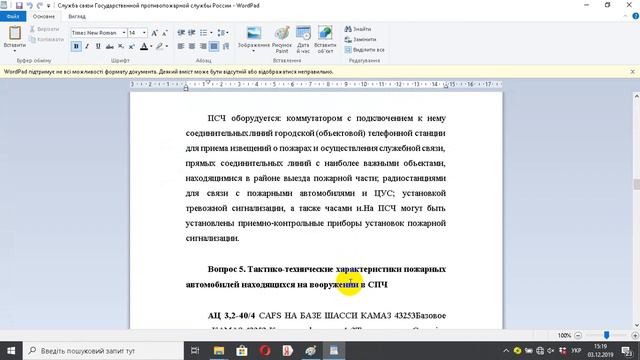Click the taskbar search input field
Image resolution: width=640 pixels, height=360 pixels.
pos(103,351)
